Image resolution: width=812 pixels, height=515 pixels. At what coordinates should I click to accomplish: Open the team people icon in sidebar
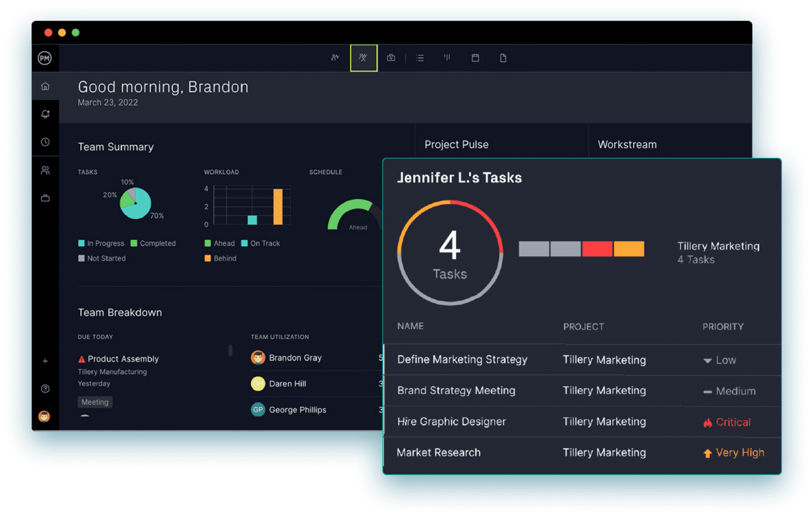(x=45, y=170)
